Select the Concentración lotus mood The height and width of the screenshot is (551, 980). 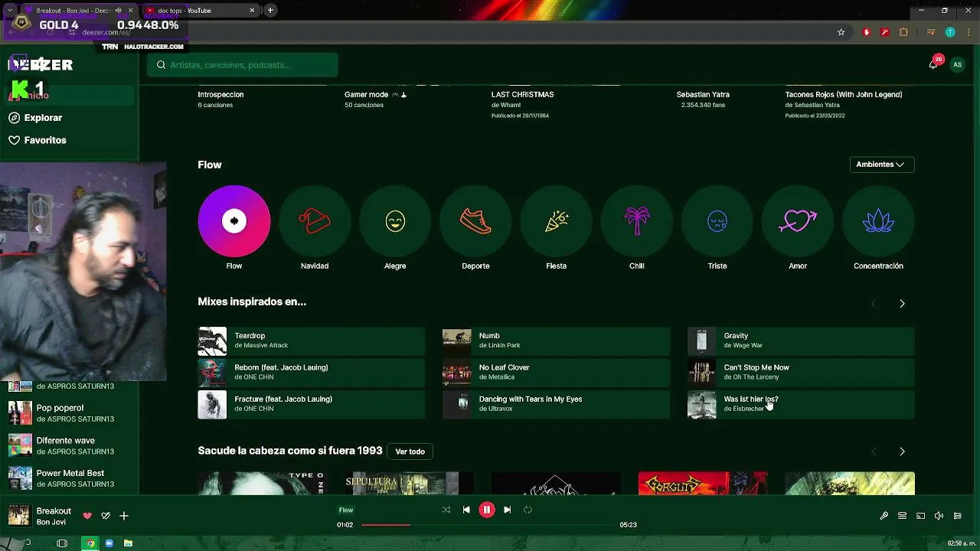878,221
